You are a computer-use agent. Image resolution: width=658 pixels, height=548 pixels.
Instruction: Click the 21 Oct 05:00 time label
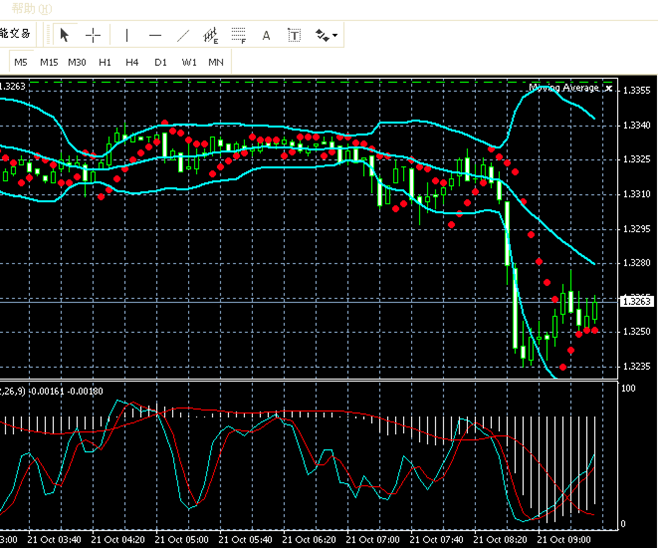tap(182, 540)
